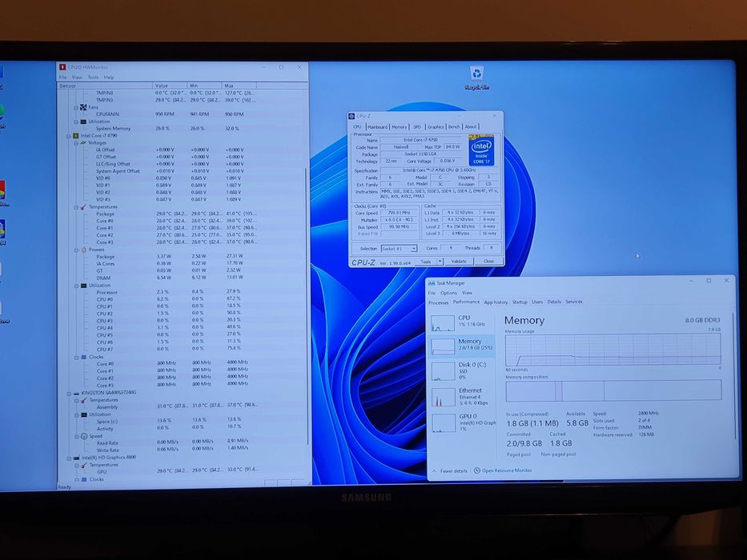Click the Memory composition bar in Task Manager
The image size is (747, 560).
(x=613, y=390)
